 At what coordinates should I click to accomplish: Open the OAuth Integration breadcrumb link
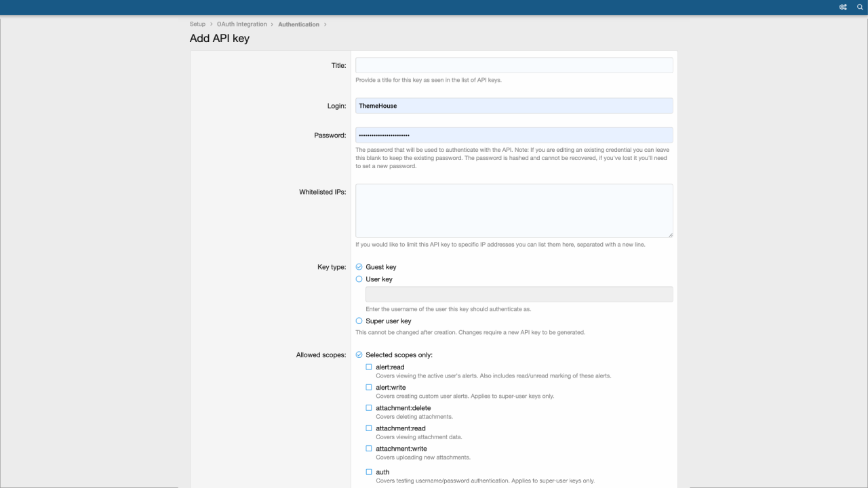242,24
